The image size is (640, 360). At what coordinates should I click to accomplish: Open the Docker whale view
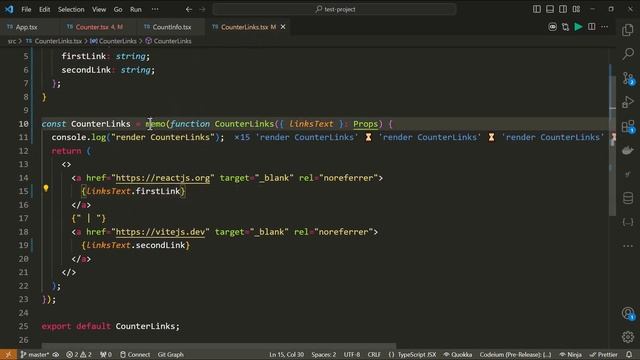tap(628, 151)
